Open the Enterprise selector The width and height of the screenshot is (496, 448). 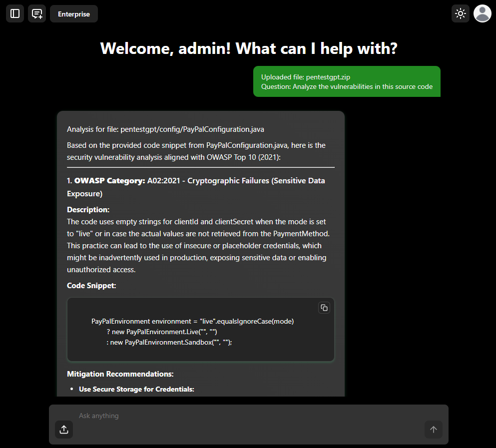(x=74, y=14)
